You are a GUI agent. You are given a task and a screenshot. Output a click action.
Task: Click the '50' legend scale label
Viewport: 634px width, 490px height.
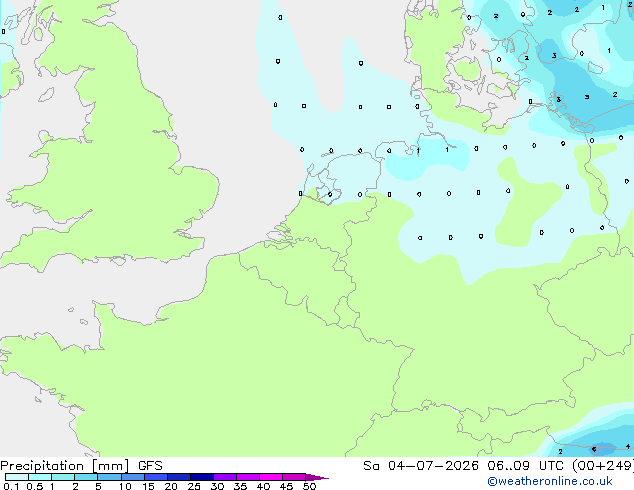pos(309,486)
